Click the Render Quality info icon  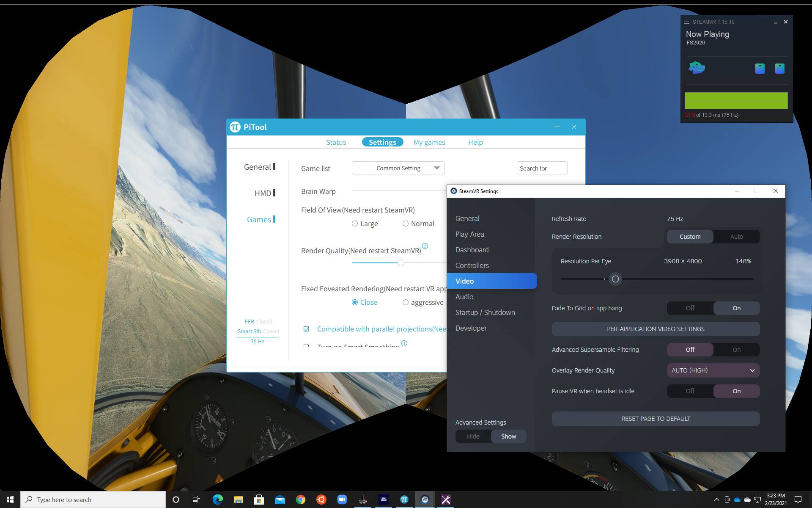(x=425, y=246)
